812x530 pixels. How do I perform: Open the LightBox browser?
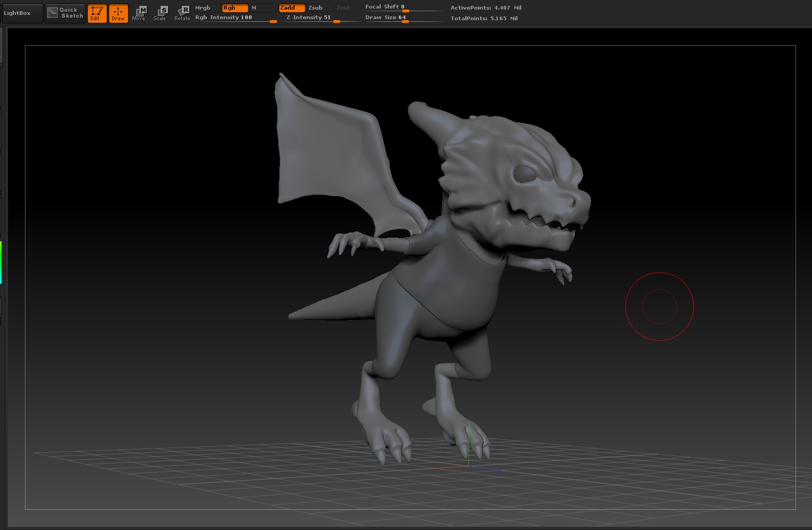[x=22, y=13]
